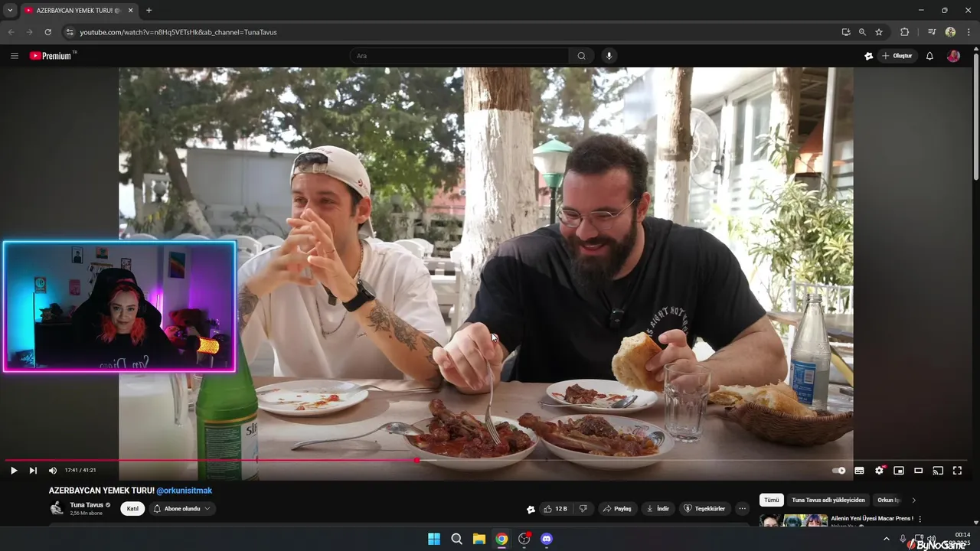The image size is (980, 551).
Task: Open YouTube notifications bell
Action: (929, 56)
